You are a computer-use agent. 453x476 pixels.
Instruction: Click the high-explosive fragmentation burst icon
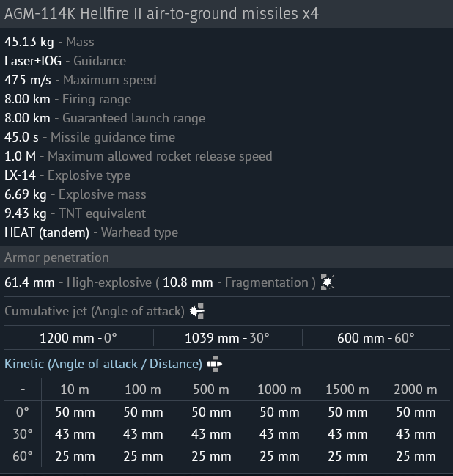pos(328,282)
